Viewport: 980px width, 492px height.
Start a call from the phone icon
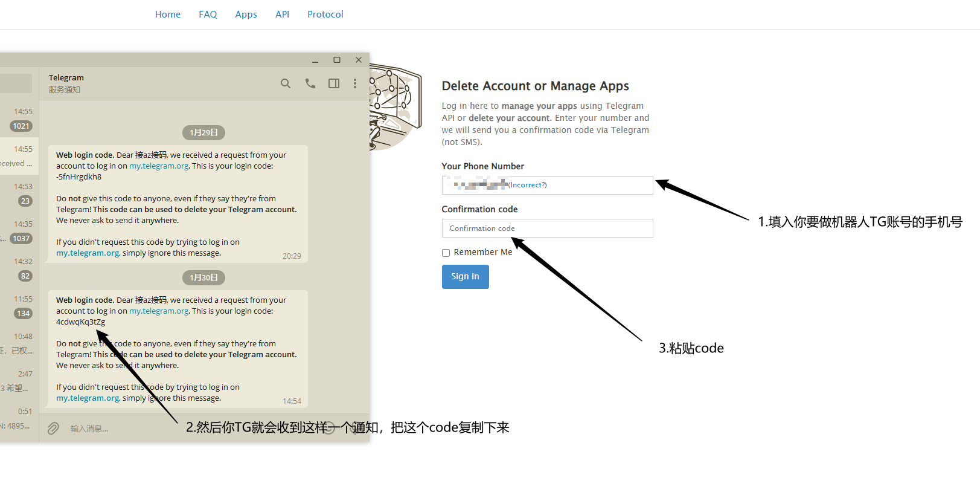tap(310, 83)
